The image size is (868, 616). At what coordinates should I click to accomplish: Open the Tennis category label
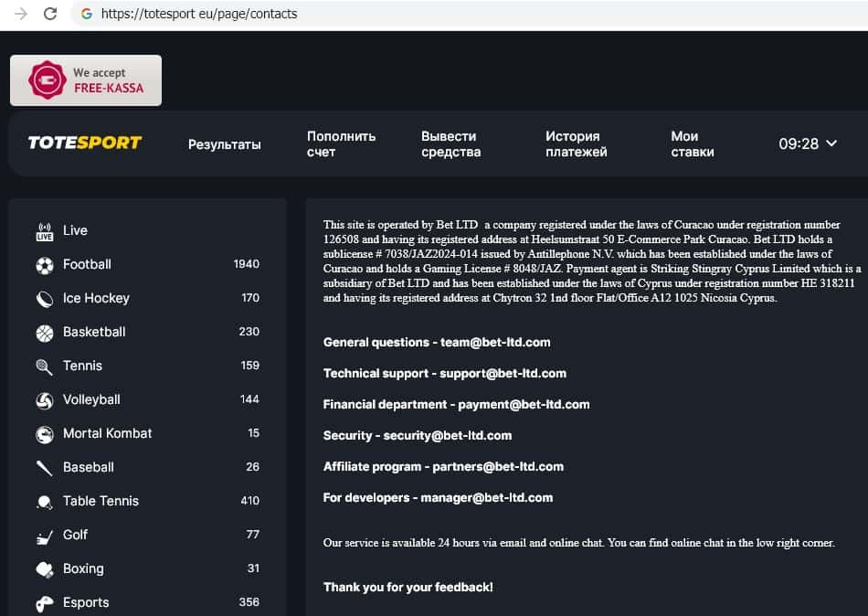coord(82,366)
